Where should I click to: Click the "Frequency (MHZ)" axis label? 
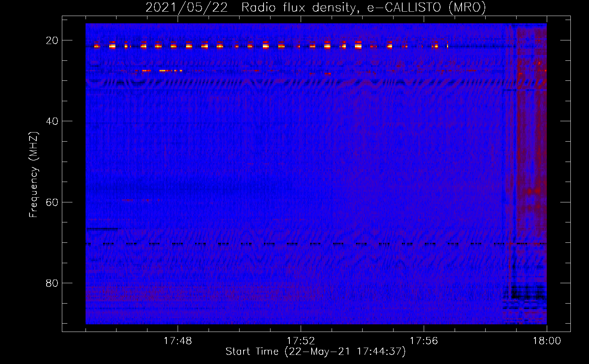[33, 175]
